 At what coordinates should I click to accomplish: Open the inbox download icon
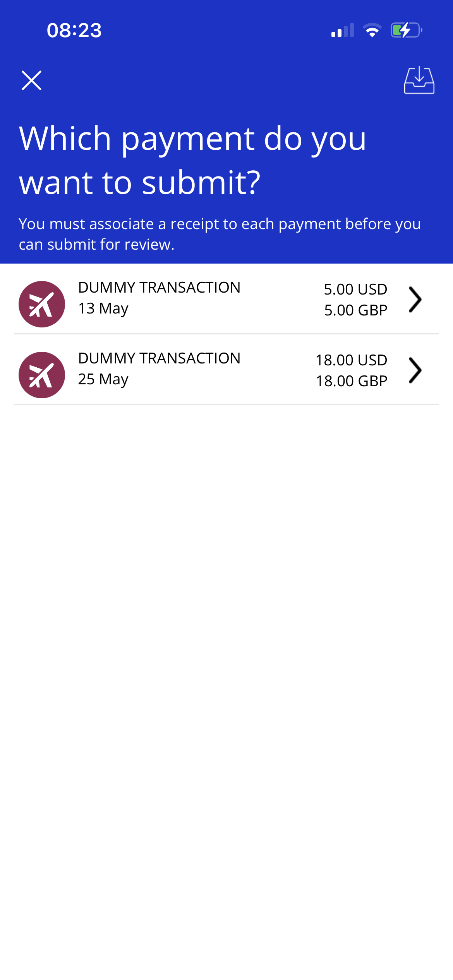[419, 80]
